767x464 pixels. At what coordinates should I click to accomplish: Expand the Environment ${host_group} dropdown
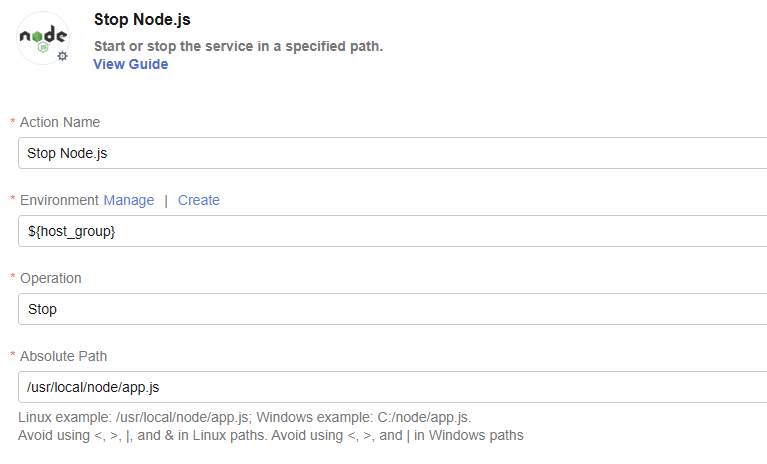392,231
